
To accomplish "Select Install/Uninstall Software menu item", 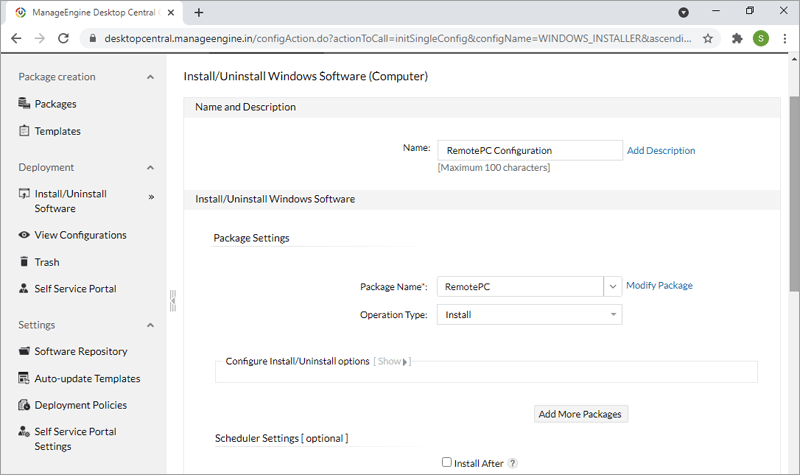I will [x=70, y=201].
